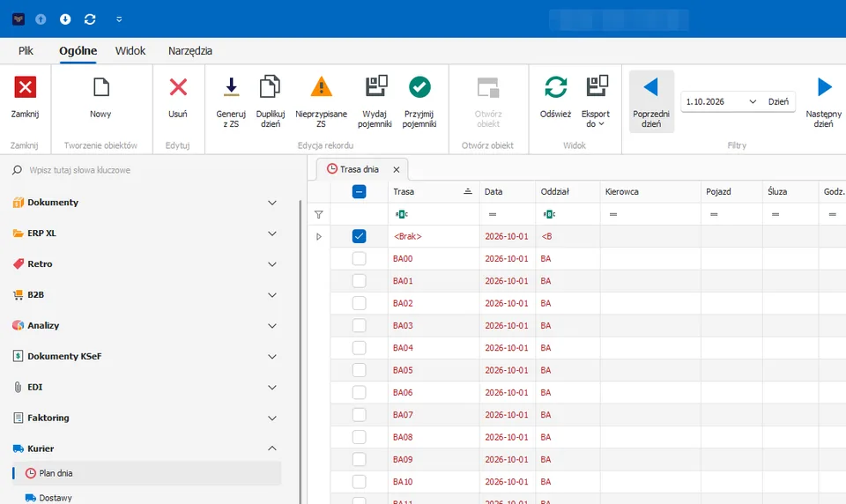Go to Następny dzień with right arrow
Viewport: 846px width, 504px height.
pos(825,87)
